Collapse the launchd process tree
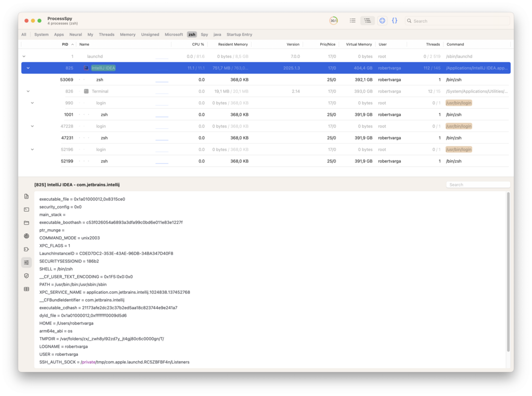Screen dimensions: 532x396 tap(24, 57)
